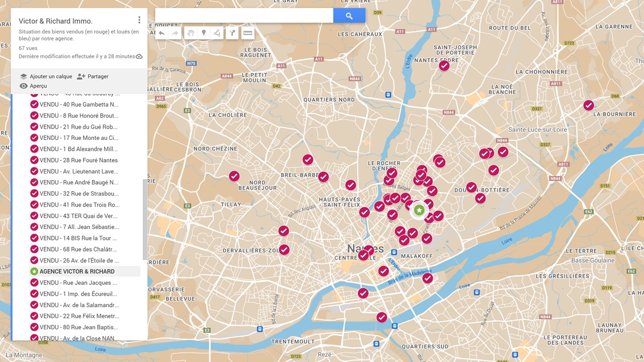
Task: Click the blue search button
Action: pyautogui.click(x=349, y=16)
